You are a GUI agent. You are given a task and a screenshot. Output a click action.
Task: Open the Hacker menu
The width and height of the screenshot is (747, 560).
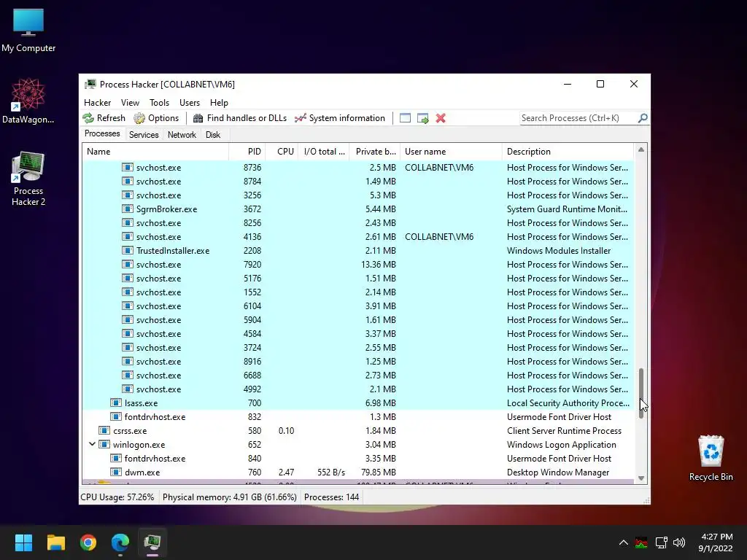pyautogui.click(x=97, y=103)
